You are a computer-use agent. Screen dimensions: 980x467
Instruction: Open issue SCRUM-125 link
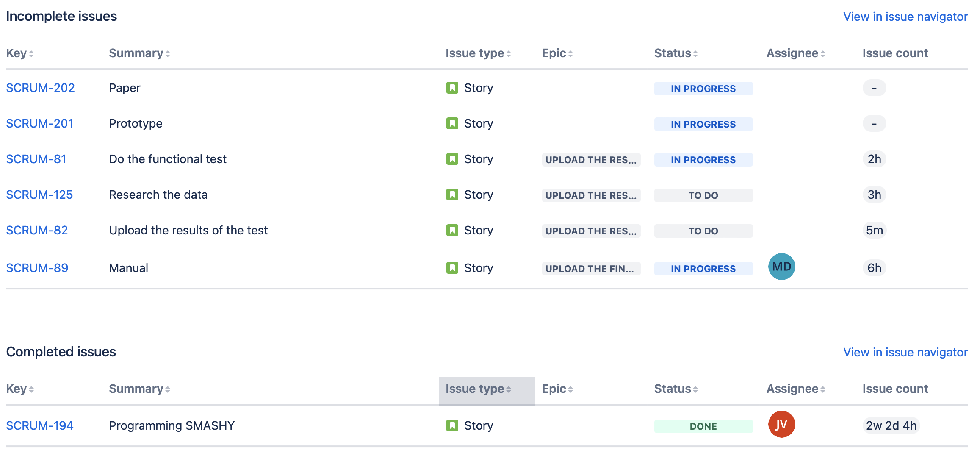point(39,195)
